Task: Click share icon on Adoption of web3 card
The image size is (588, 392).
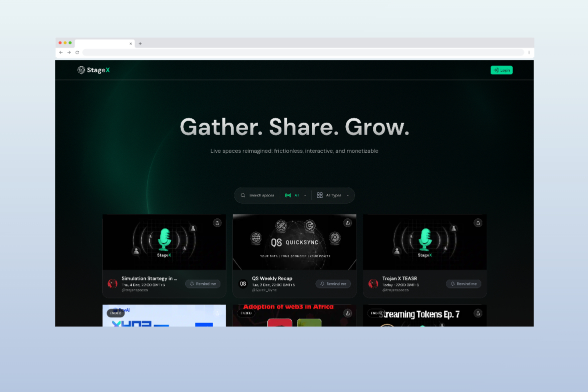Action: pyautogui.click(x=347, y=313)
